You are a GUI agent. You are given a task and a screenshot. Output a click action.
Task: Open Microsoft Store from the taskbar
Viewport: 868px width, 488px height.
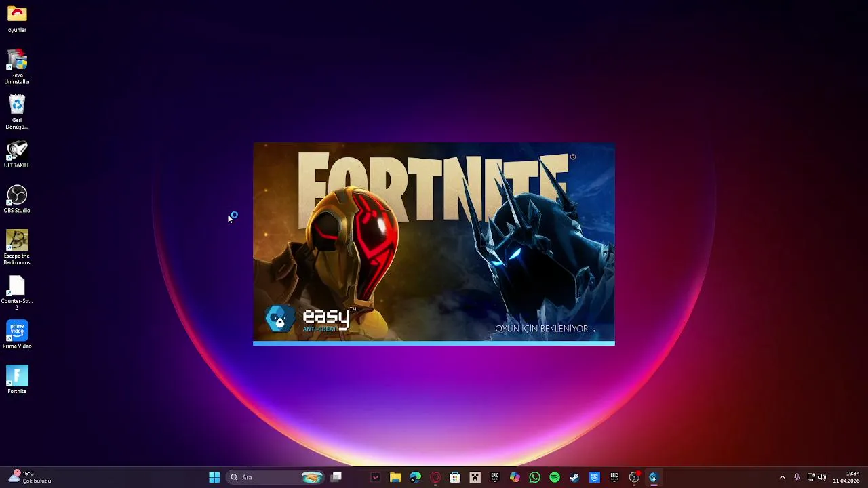[x=455, y=477]
